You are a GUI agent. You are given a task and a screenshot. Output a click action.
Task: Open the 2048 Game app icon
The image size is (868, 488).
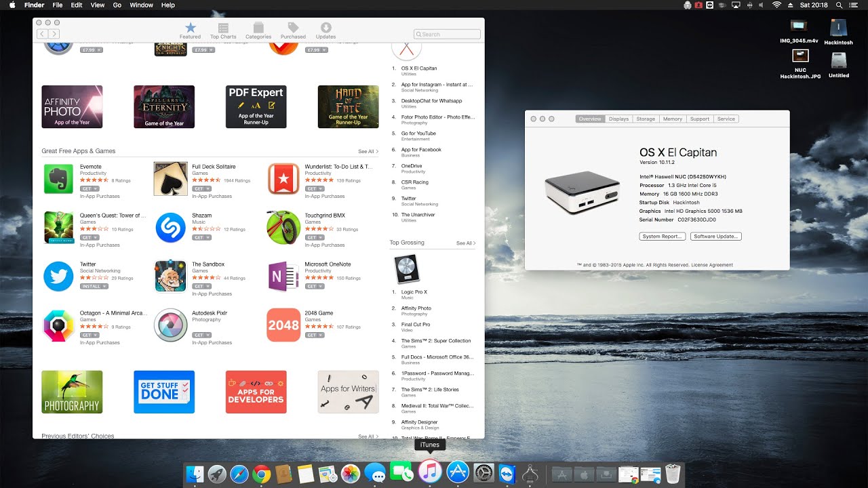coord(283,325)
